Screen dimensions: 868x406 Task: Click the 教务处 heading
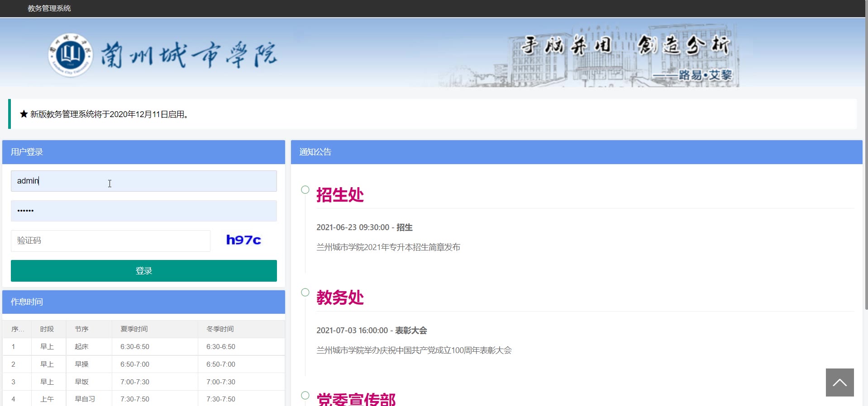(x=340, y=297)
